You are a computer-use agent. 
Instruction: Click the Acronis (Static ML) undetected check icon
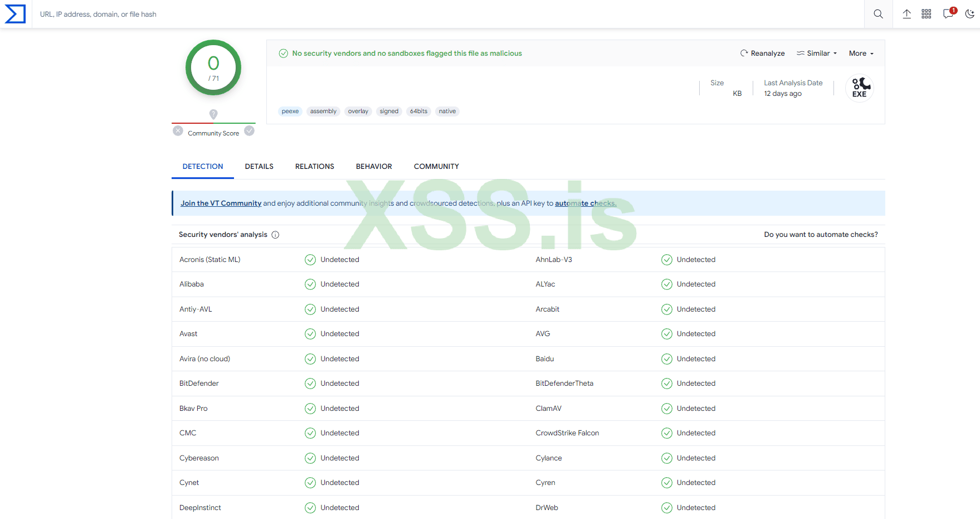(310, 260)
